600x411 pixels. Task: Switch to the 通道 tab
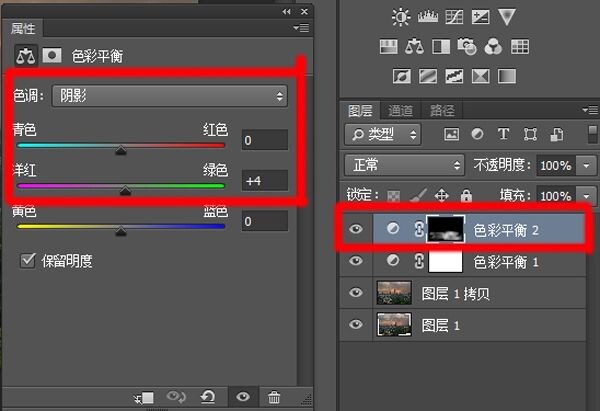(x=401, y=111)
